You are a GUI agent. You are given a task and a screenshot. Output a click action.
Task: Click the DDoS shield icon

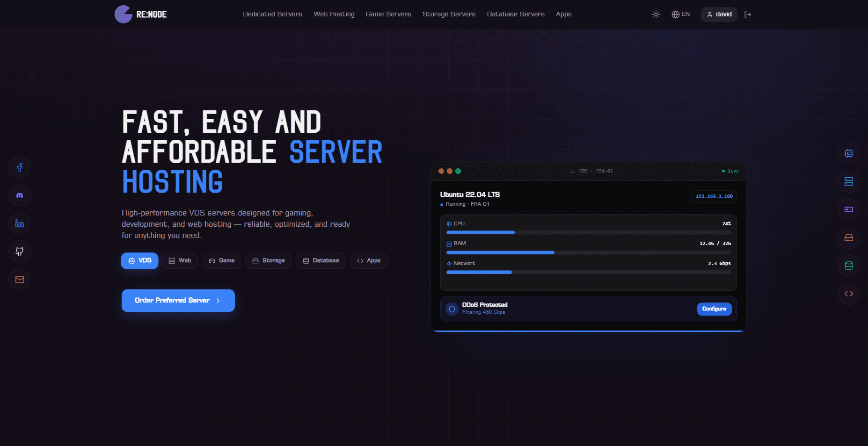pos(452,309)
